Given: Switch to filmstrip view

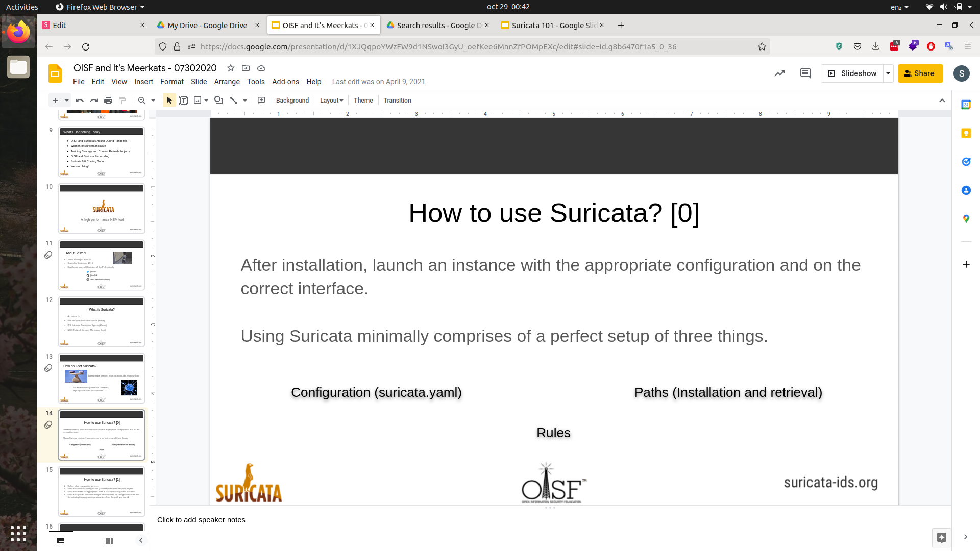Looking at the screenshot, I should [x=60, y=541].
